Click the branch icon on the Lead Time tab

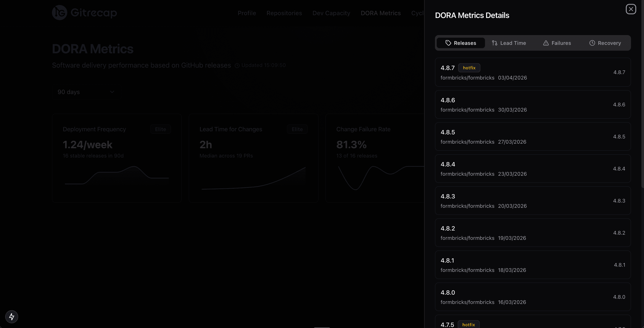coord(494,43)
